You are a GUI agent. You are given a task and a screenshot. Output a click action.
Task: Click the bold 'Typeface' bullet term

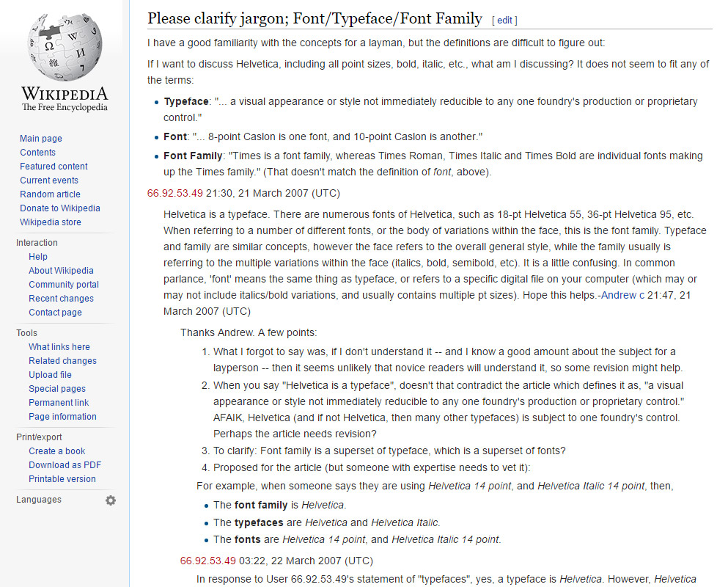tap(186, 102)
